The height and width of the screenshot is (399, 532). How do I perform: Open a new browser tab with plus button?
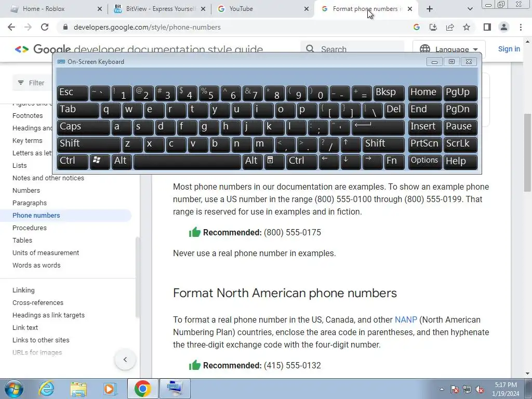430,9
